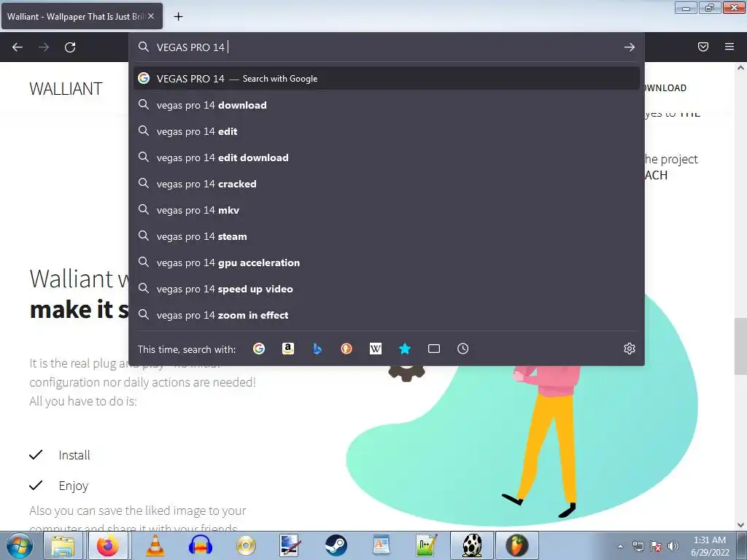Click the Go arrow in address bar
The width and height of the screenshot is (747, 560).
[630, 47]
